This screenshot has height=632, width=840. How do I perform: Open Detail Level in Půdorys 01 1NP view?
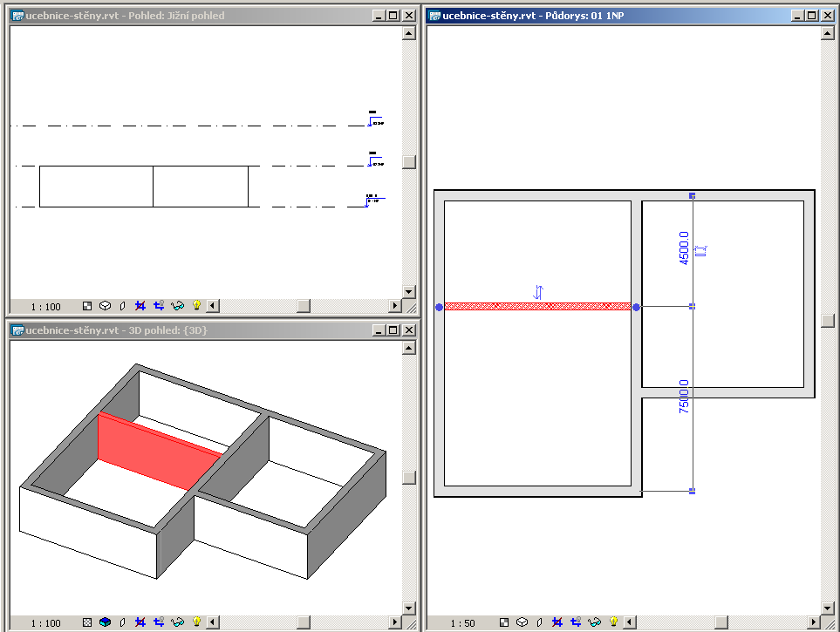coord(503,622)
